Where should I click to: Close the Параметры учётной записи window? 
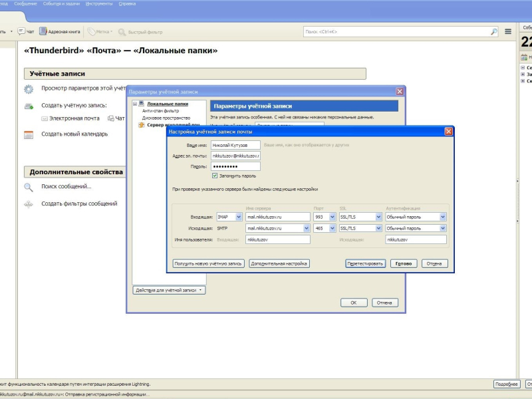tap(400, 91)
